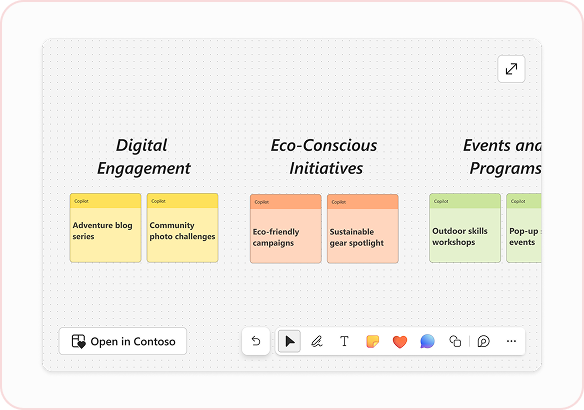The image size is (584, 410).
Task: Select the Eco-friendly campaigns note
Action: point(286,229)
